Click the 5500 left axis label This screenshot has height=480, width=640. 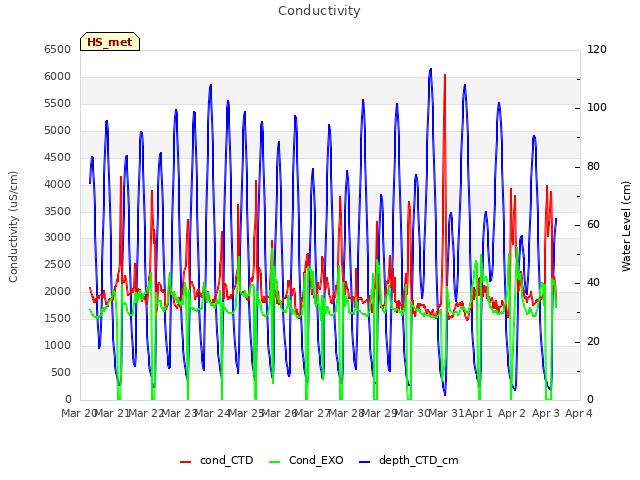click(58, 103)
